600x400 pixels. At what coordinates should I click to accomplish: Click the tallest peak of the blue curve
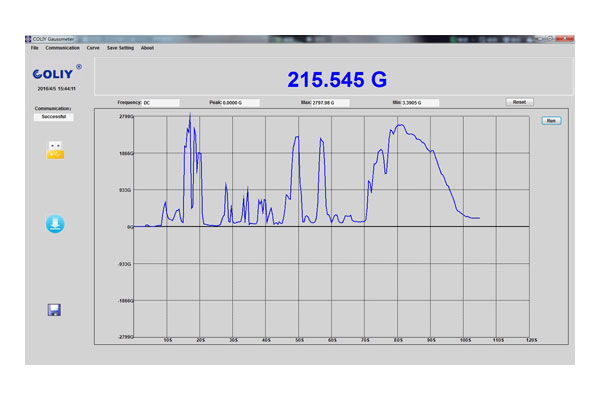click(x=190, y=115)
